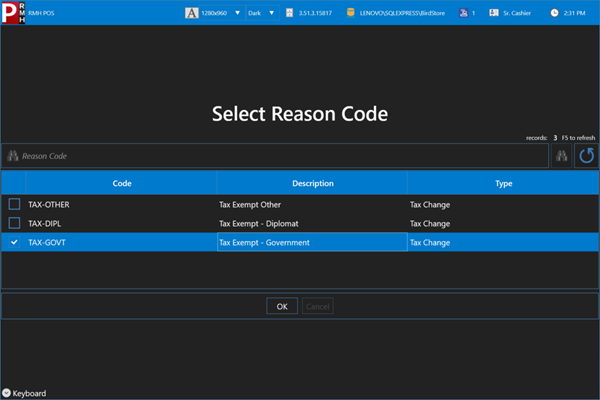This screenshot has height=400, width=600.
Task: Click the clock icon in header
Action: tap(554, 13)
